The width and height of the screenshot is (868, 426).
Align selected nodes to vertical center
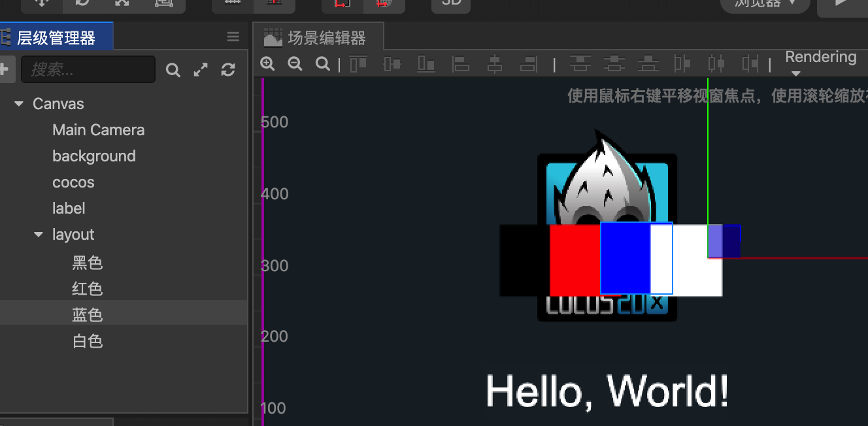pos(392,64)
